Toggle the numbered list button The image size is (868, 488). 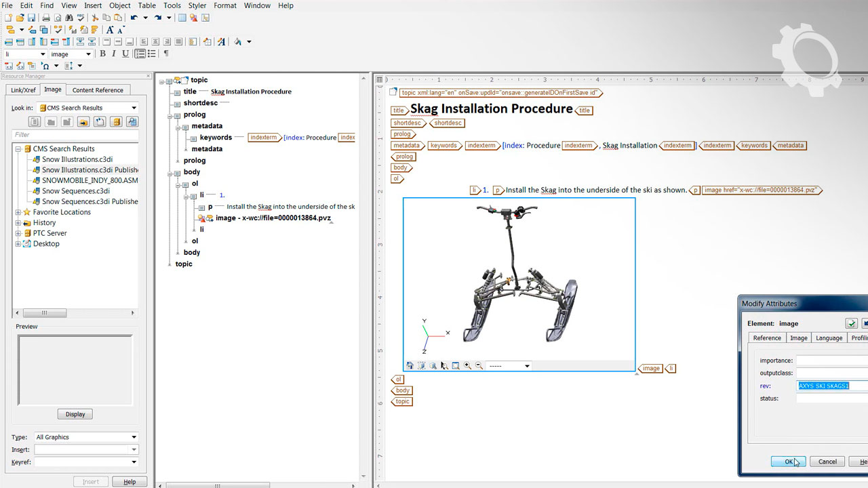(x=140, y=54)
